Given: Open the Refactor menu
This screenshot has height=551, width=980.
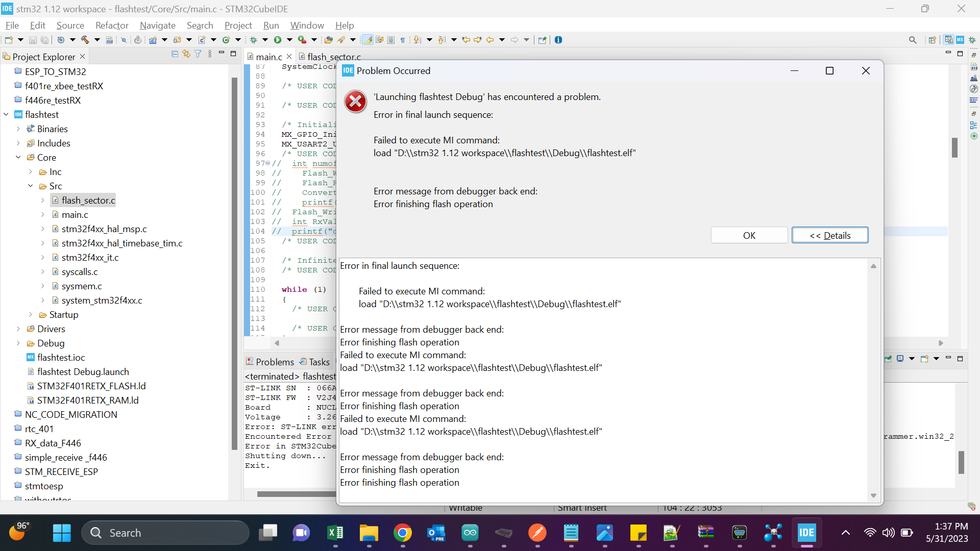Looking at the screenshot, I should tap(112, 25).
